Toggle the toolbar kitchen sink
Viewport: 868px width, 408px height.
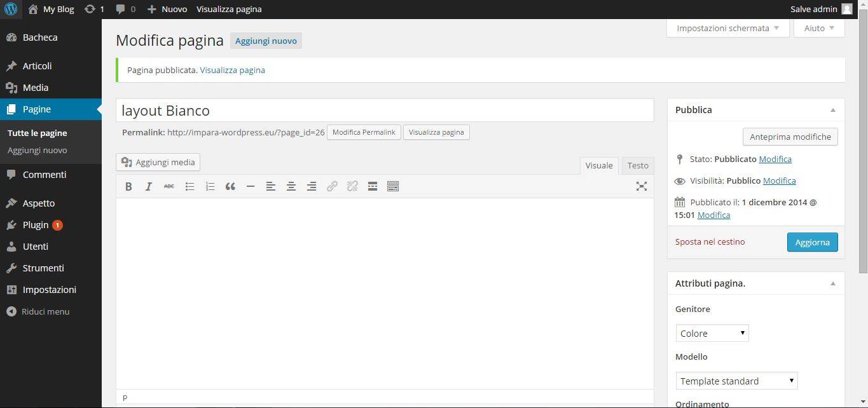pos(393,186)
